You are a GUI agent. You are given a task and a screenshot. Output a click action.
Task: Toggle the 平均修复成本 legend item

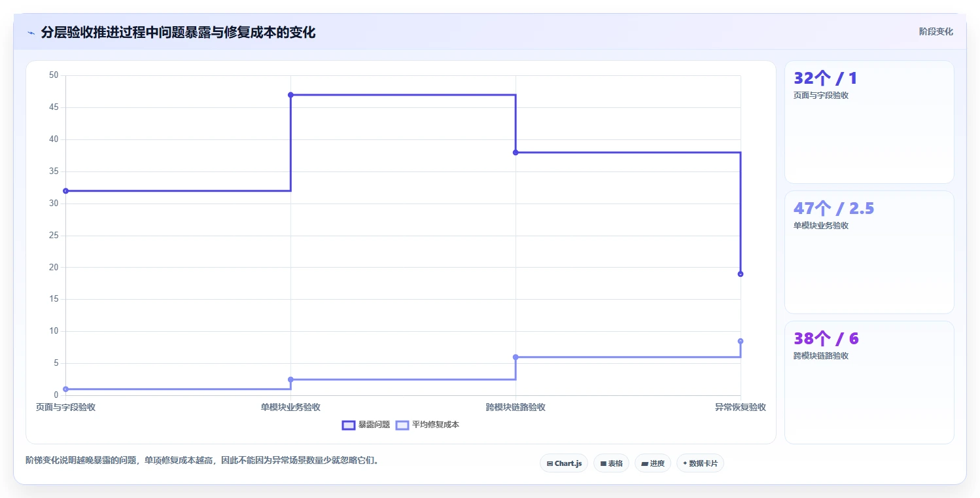pos(427,425)
